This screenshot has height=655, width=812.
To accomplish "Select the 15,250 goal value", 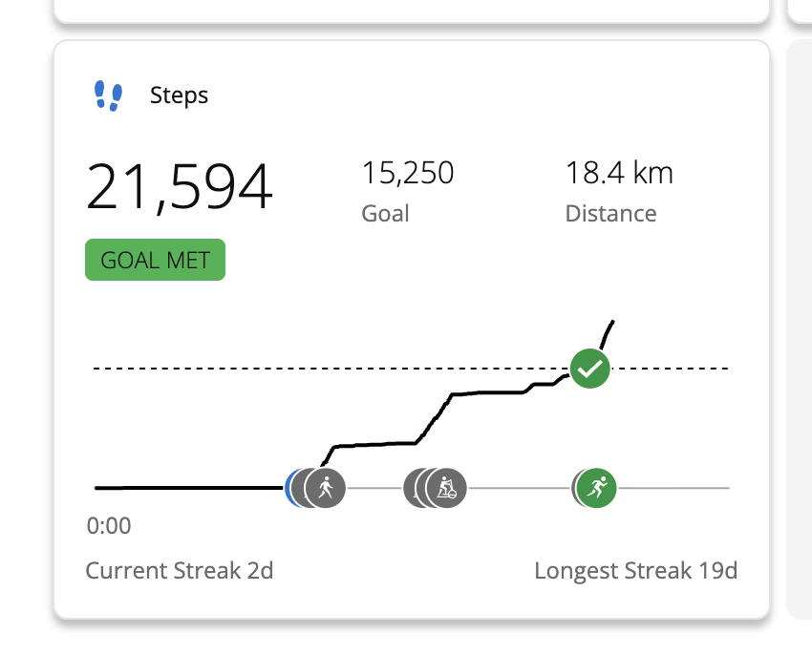I will (407, 173).
